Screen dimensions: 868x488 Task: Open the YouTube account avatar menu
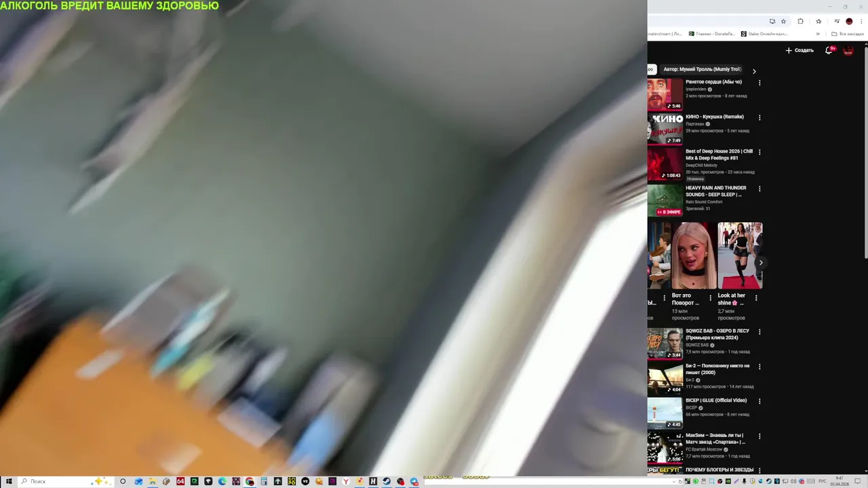(x=848, y=50)
